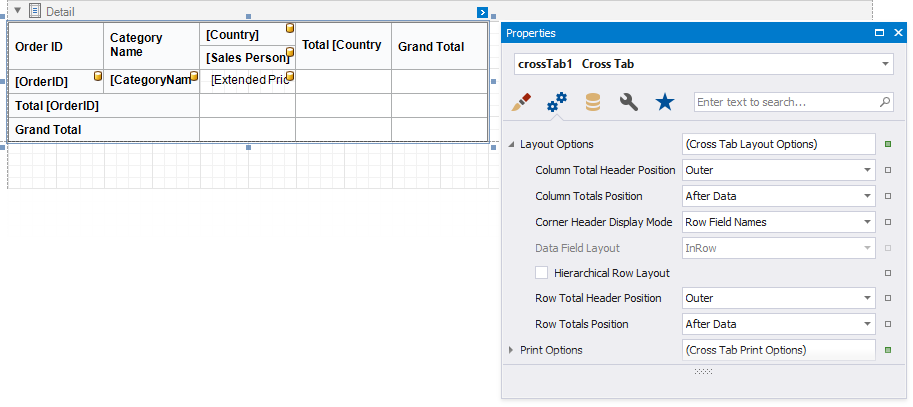
Task: Open Column Total Header Position dropdown
Action: pyautogui.click(x=866, y=170)
